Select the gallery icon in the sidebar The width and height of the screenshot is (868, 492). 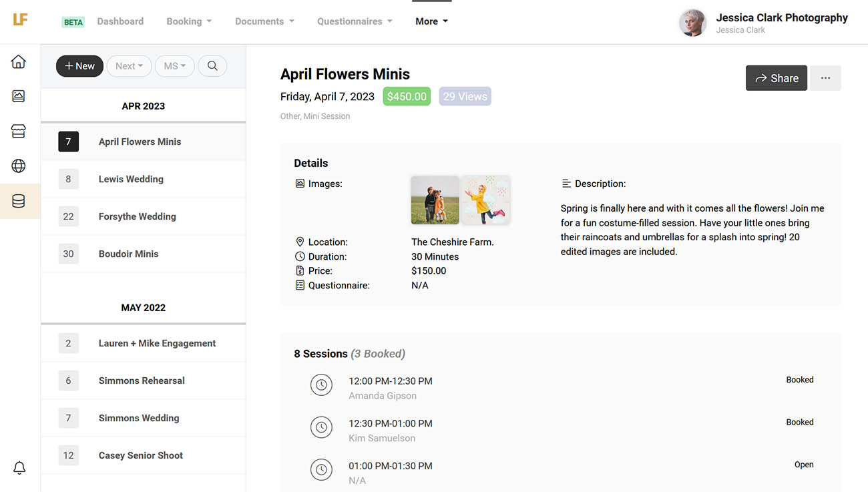pyautogui.click(x=19, y=95)
